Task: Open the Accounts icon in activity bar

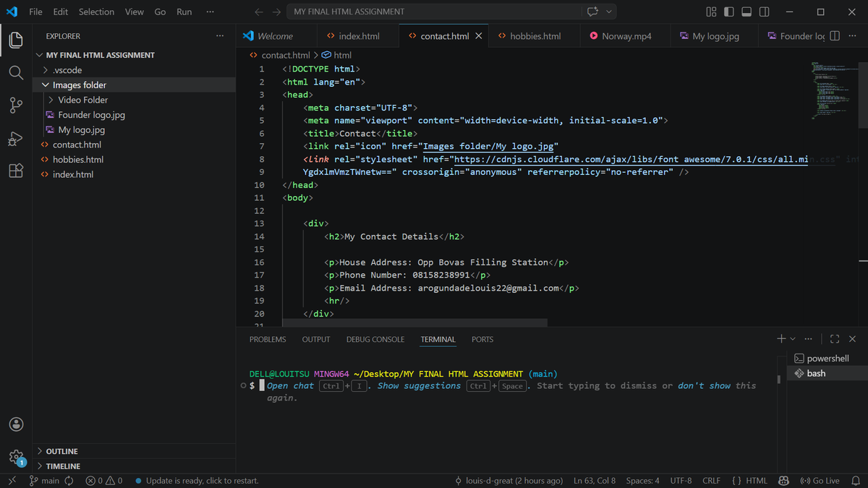Action: pyautogui.click(x=16, y=424)
